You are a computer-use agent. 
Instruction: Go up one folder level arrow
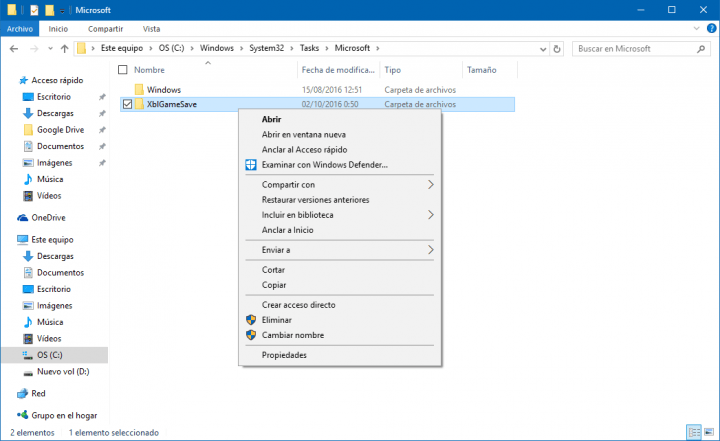click(64, 48)
